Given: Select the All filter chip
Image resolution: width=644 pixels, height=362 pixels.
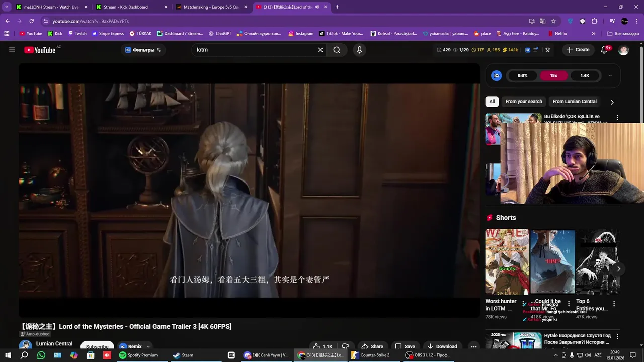Looking at the screenshot, I should (x=492, y=101).
